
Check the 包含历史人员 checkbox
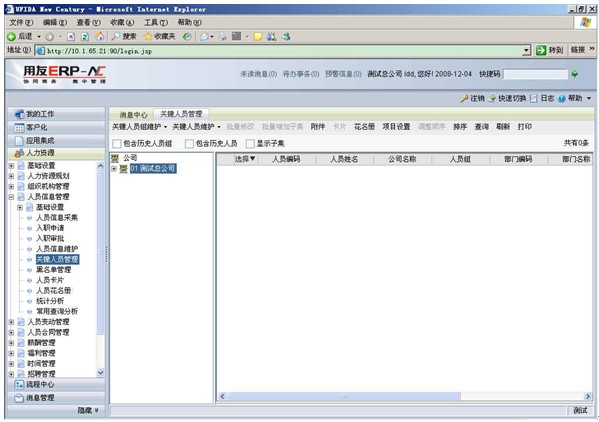pos(189,144)
